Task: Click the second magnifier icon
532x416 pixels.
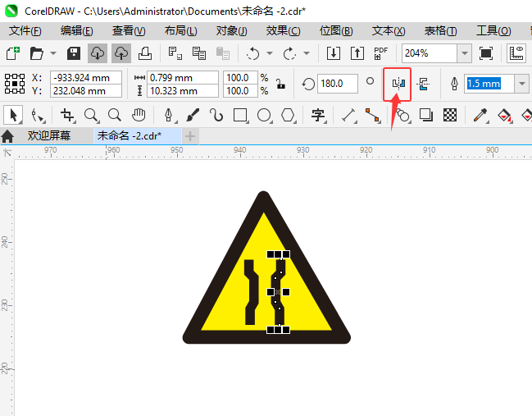Action: pyautogui.click(x=114, y=115)
